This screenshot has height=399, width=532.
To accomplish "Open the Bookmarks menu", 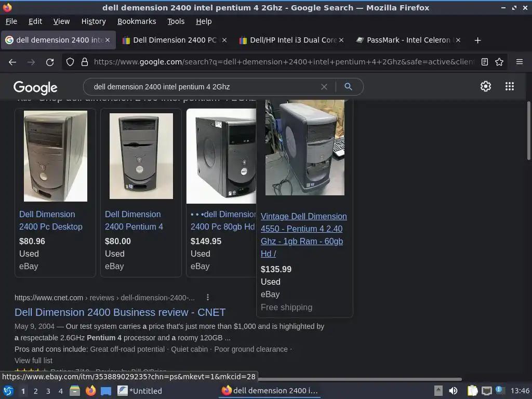I will click(137, 21).
